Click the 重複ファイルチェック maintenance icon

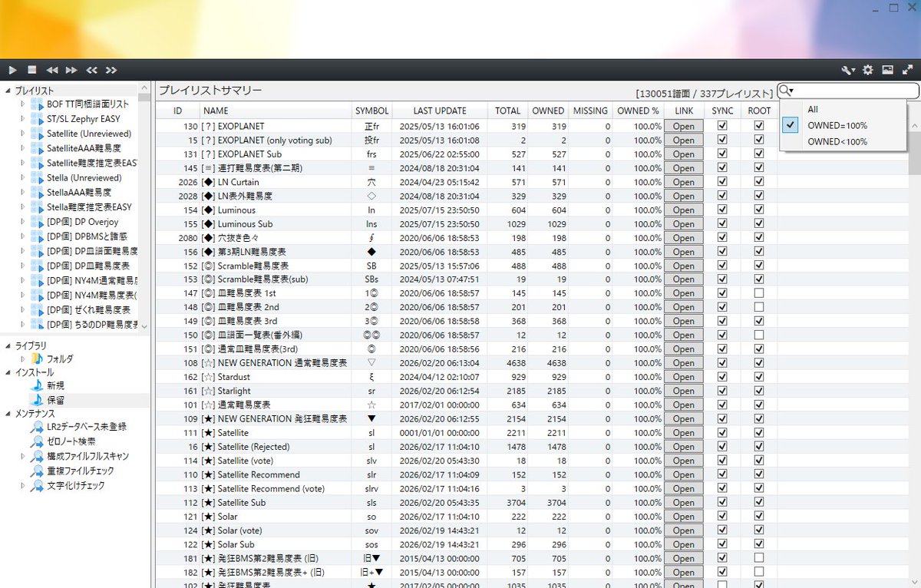pyautogui.click(x=37, y=471)
